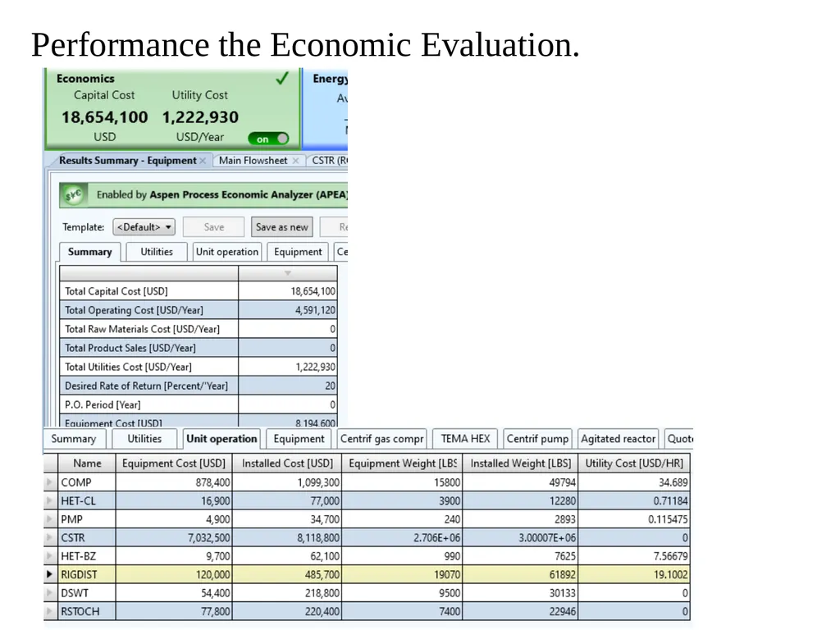Select Unit operation tab in upper panel

tap(227, 252)
